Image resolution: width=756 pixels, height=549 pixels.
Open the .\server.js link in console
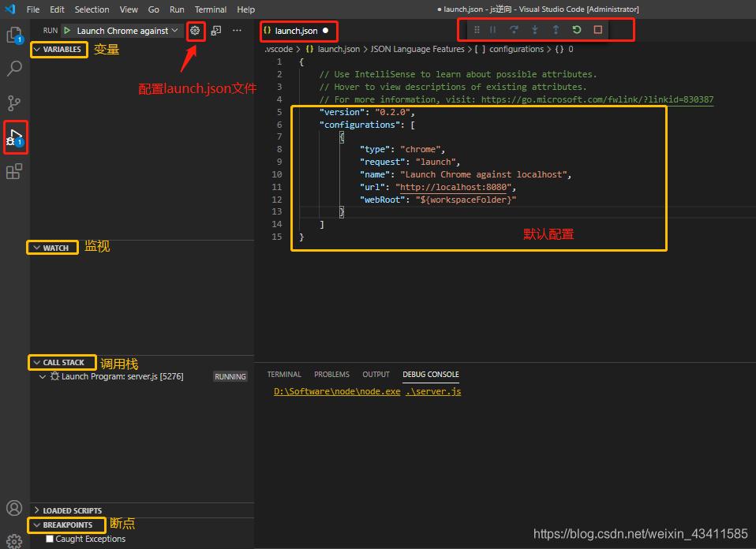pyautogui.click(x=433, y=391)
